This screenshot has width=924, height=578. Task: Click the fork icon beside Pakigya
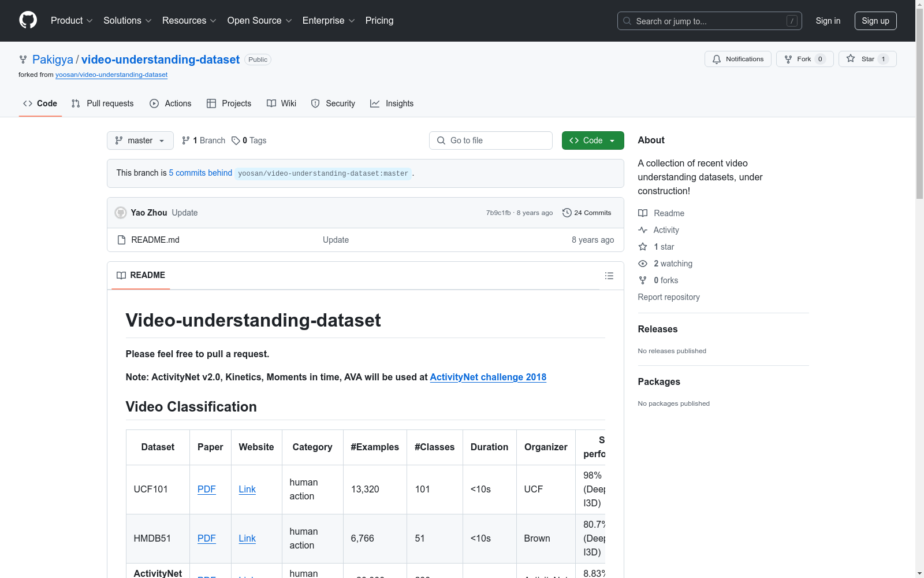[23, 60]
